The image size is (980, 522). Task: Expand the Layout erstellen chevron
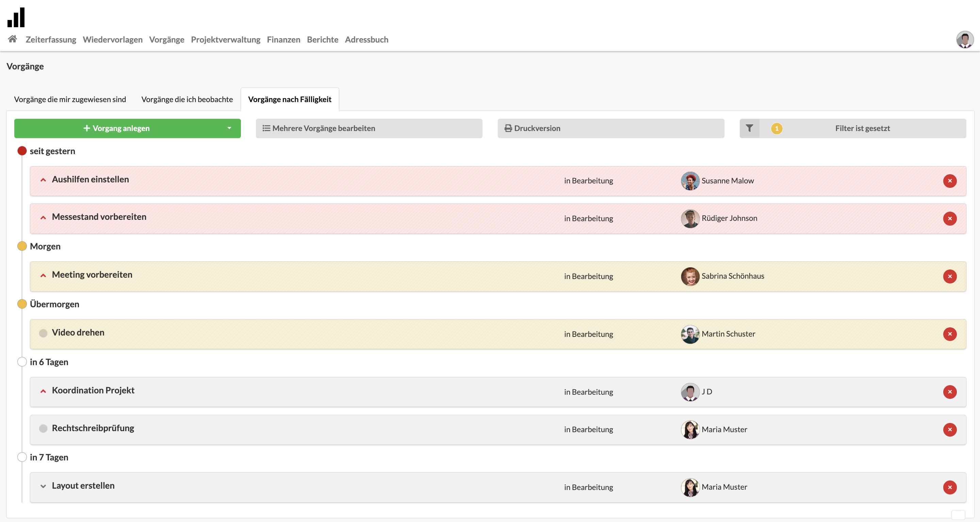(43, 486)
